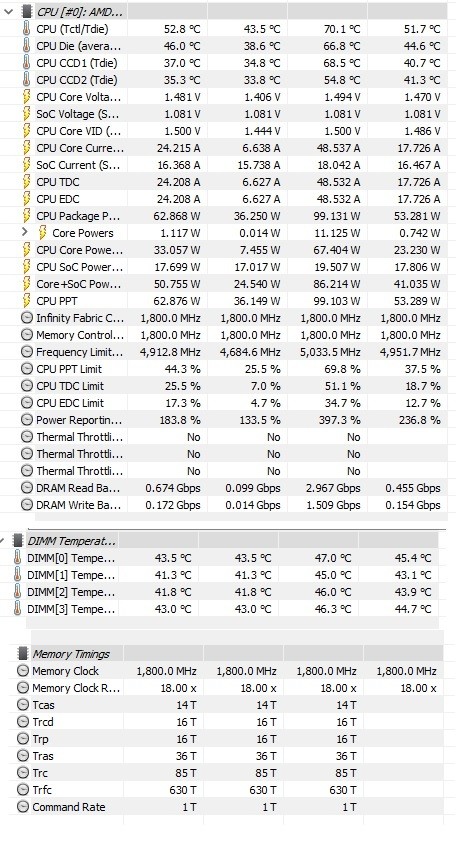The width and height of the screenshot is (463, 846).
Task: Collapse the CPU [#0] AMD sensor group
Action: (8, 11)
